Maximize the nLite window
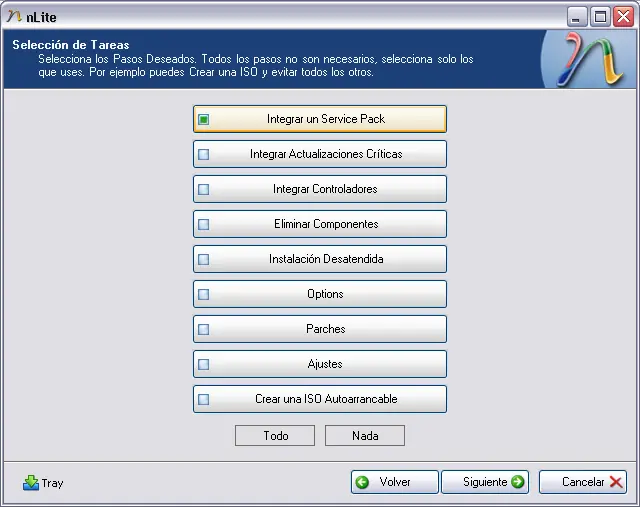Viewport: 640px width, 507px height. click(x=600, y=17)
